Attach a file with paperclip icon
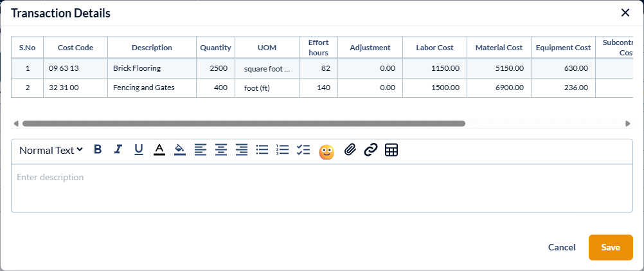Viewport: 644px width, 271px height. [350, 150]
